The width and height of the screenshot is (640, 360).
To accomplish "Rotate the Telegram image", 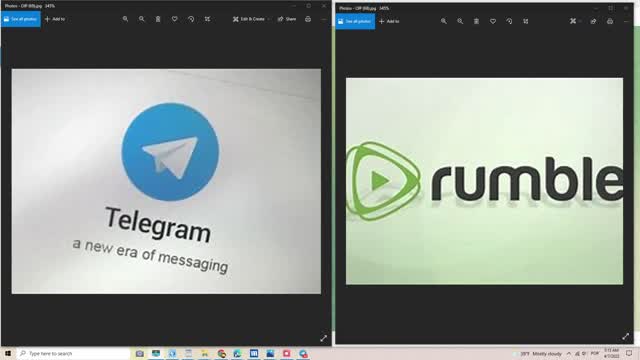I will pyautogui.click(x=191, y=19).
